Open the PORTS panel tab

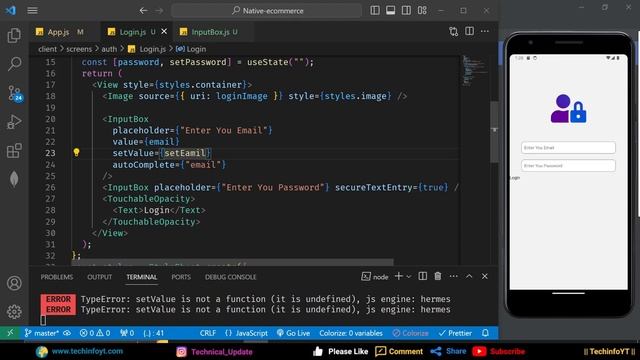[181, 277]
